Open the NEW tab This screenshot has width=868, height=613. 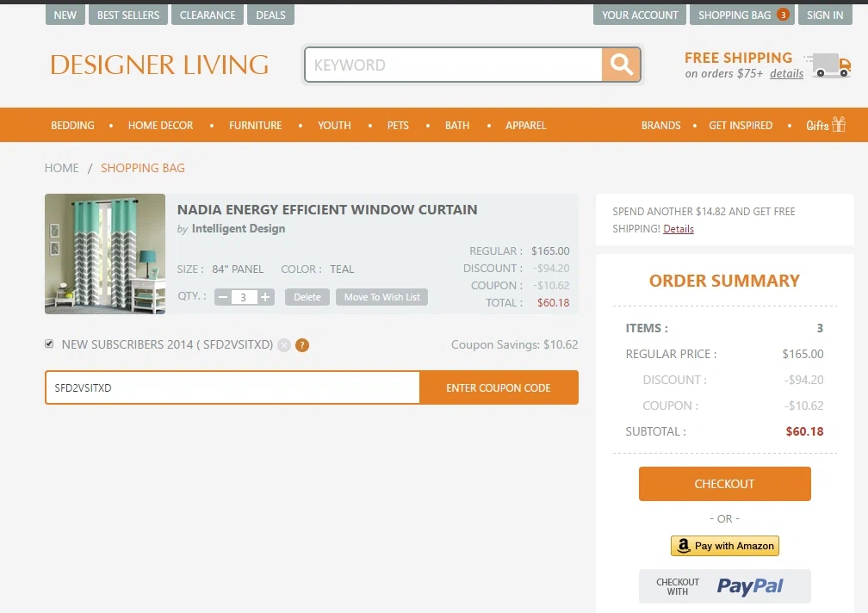[65, 15]
